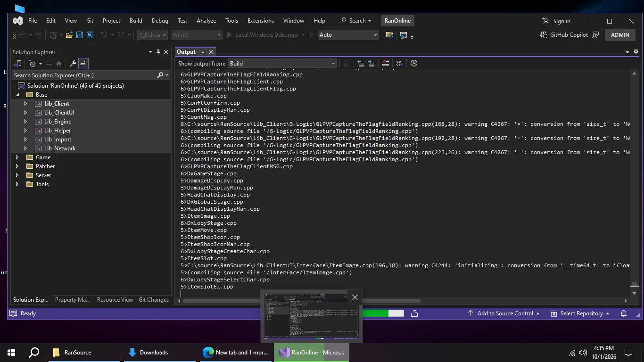This screenshot has width=644, height=362.
Task: Open the notifications bell in status bar
Action: pos(624,313)
